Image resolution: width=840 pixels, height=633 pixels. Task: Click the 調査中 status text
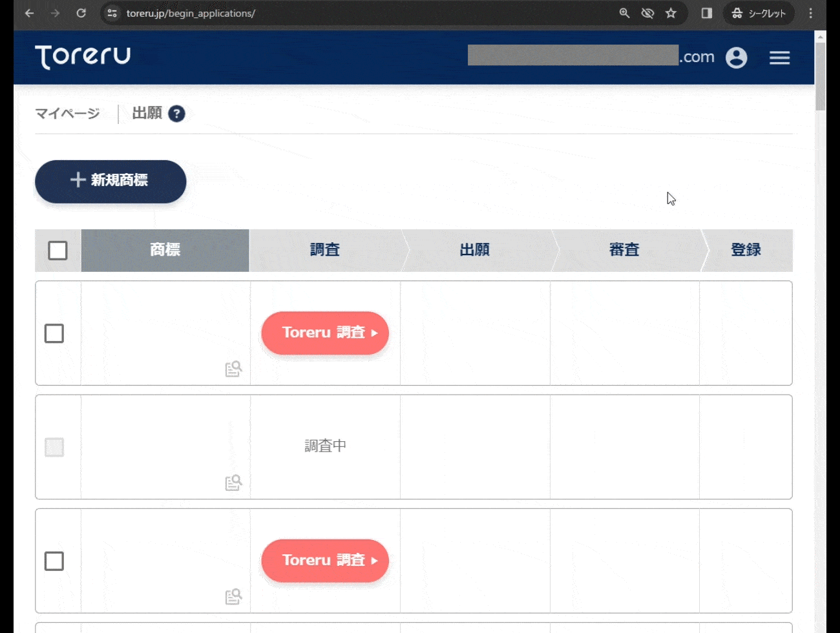[x=325, y=446]
